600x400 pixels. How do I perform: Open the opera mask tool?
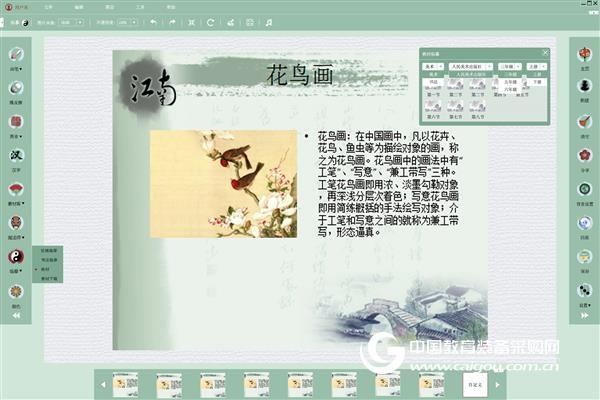click(x=16, y=223)
